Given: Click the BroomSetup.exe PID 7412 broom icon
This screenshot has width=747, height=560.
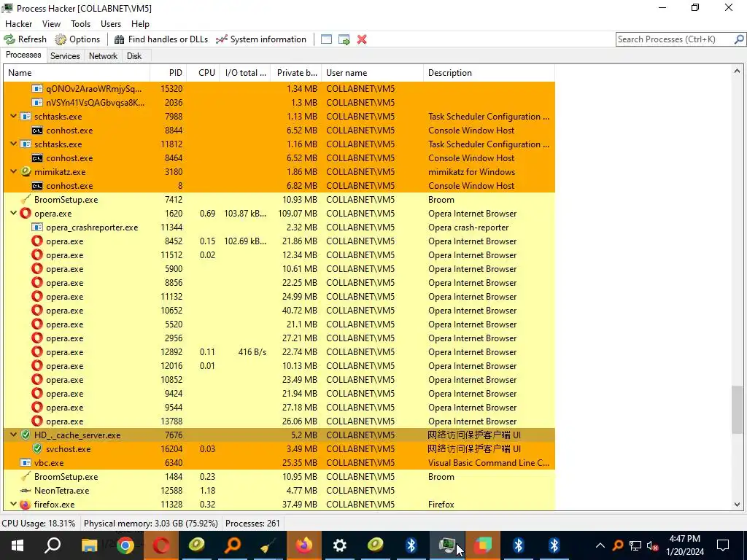Looking at the screenshot, I should coord(26,200).
